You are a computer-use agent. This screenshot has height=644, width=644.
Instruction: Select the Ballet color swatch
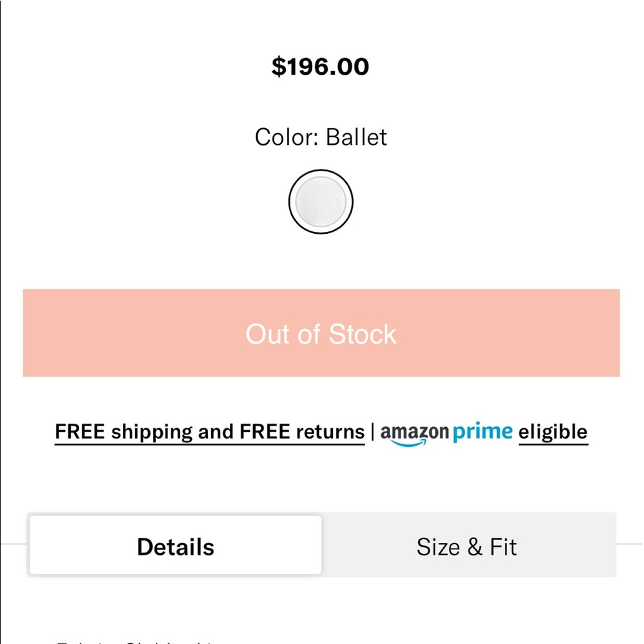[320, 202]
